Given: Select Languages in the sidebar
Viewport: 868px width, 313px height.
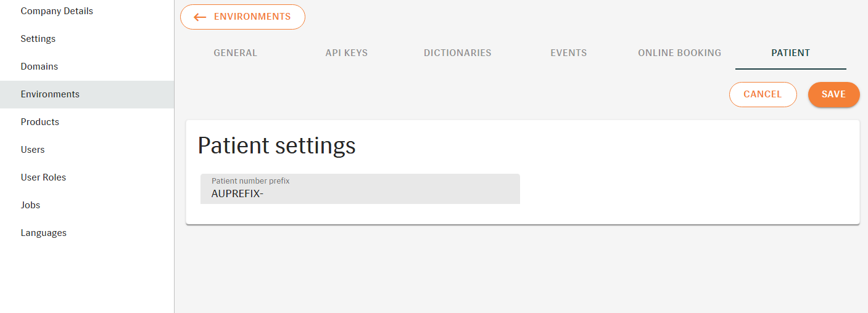Looking at the screenshot, I should coord(44,233).
